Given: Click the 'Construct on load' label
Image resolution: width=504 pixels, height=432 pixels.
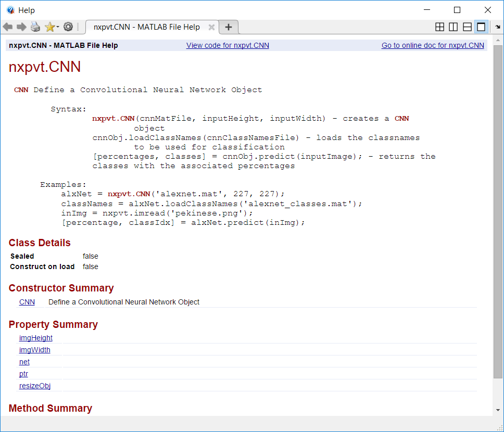Looking at the screenshot, I should [42, 267].
